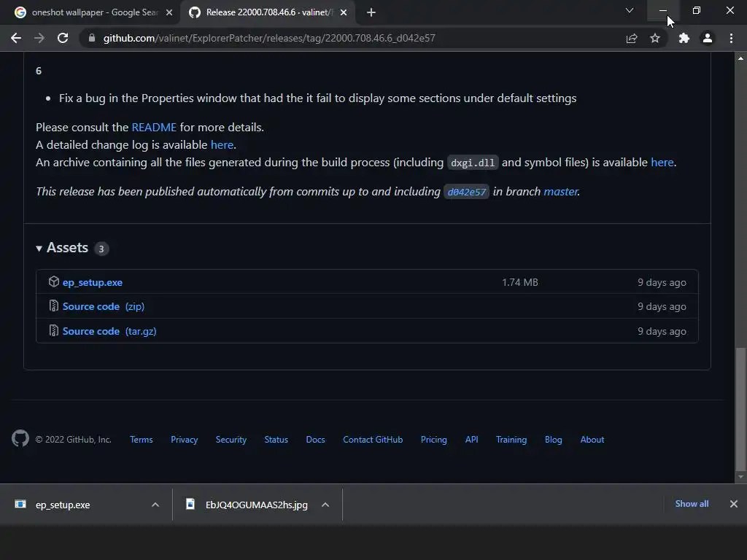Share this page using the share icon
This screenshot has height=560, width=747.
coord(632,38)
